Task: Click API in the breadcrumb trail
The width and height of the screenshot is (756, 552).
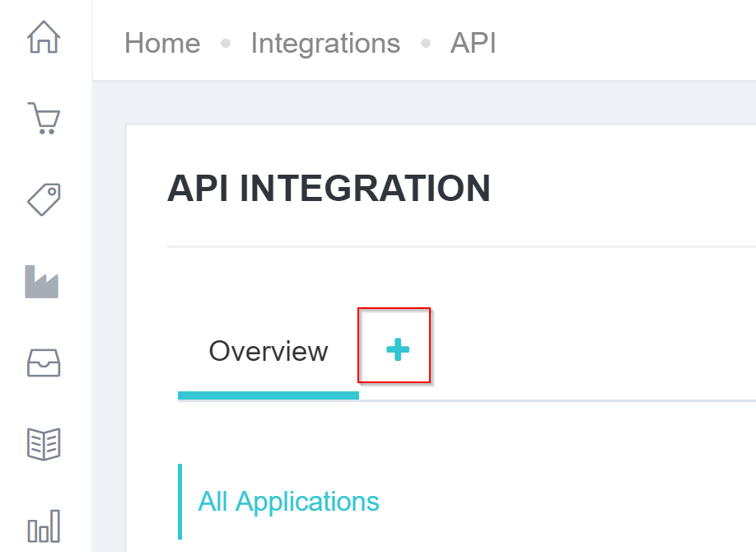Action: click(x=473, y=43)
